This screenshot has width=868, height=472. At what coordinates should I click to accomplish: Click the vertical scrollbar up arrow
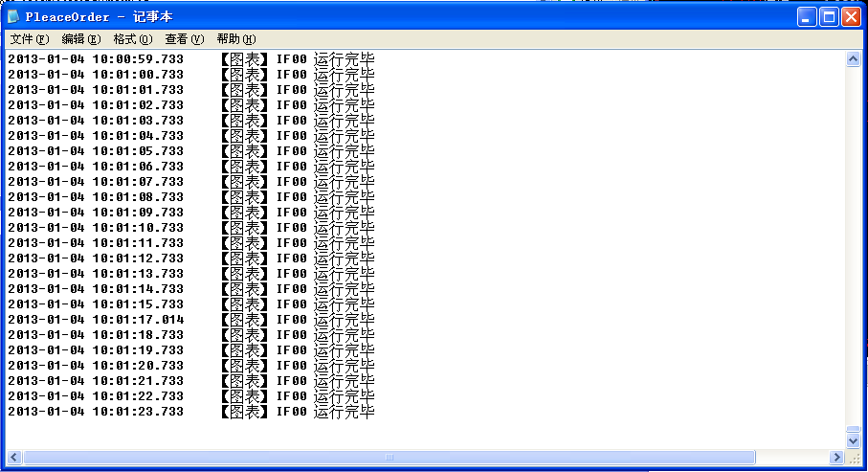pos(853,58)
